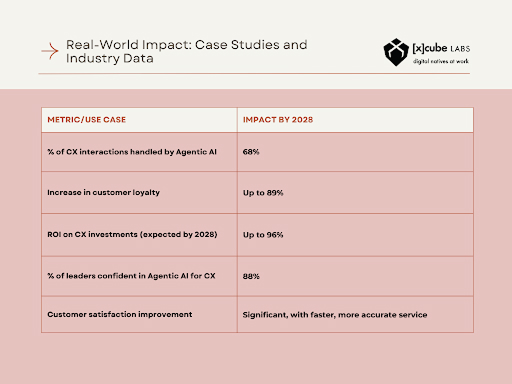
Task: Click the IMPACT BY 2028 column header
Action: [278, 120]
